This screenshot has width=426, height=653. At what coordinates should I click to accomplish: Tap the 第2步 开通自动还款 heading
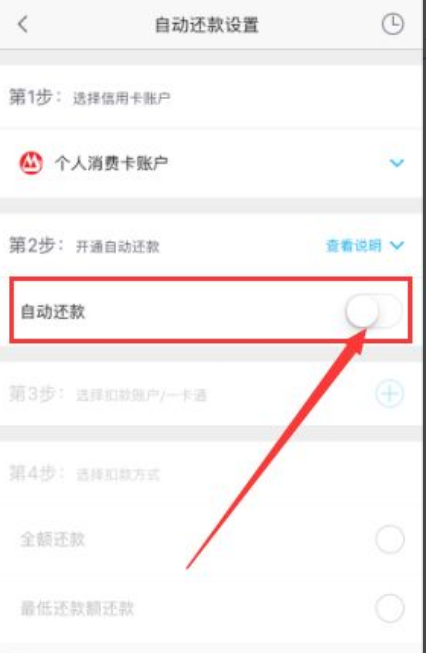[x=84, y=245]
